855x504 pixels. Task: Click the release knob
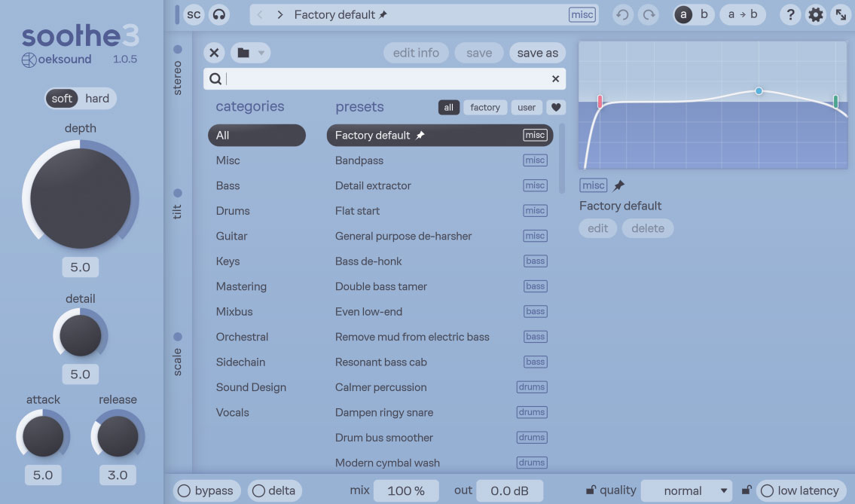(x=118, y=435)
